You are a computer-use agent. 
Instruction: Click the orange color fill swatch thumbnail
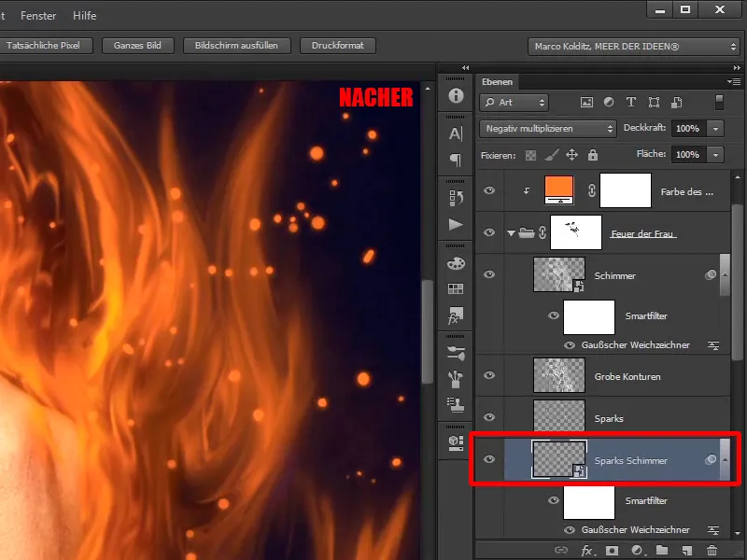coord(558,190)
